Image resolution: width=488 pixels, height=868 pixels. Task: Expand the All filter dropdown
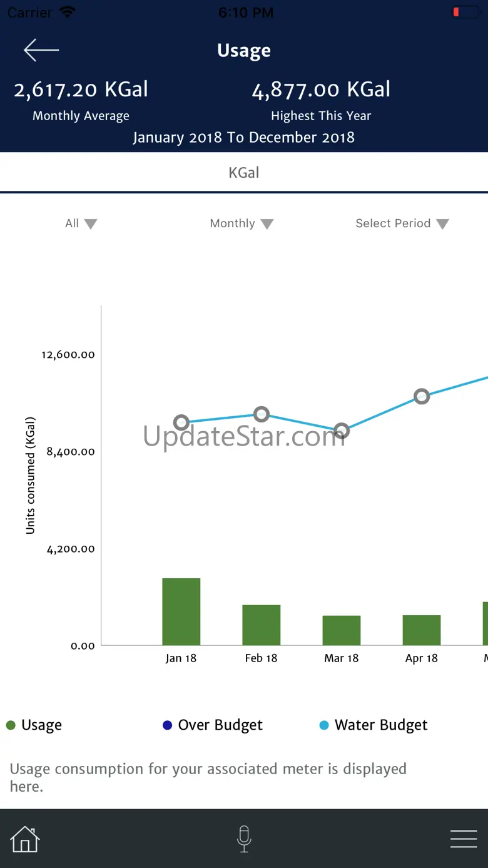pos(81,223)
